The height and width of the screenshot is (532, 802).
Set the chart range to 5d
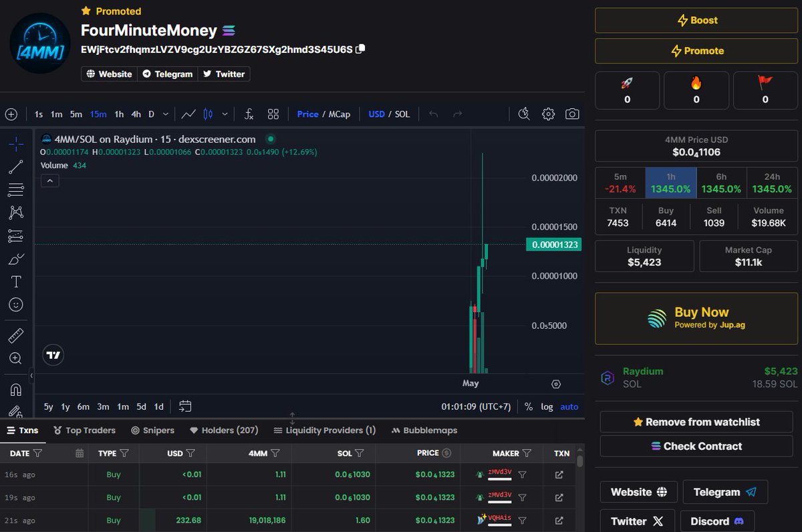coord(141,406)
